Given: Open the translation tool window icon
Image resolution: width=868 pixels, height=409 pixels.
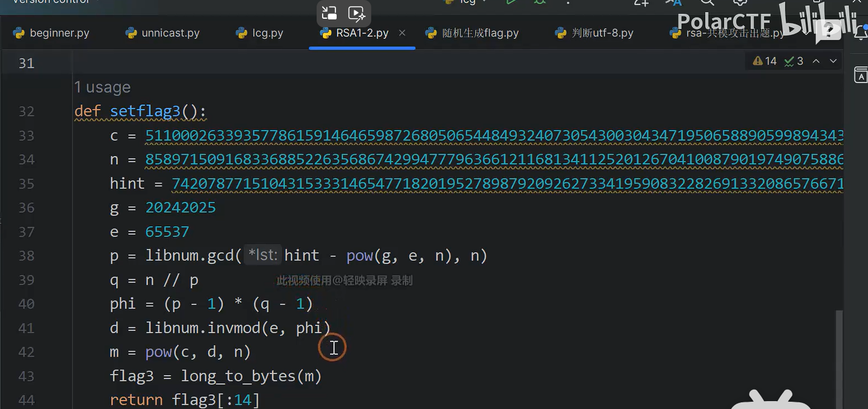Looking at the screenshot, I should [860, 75].
